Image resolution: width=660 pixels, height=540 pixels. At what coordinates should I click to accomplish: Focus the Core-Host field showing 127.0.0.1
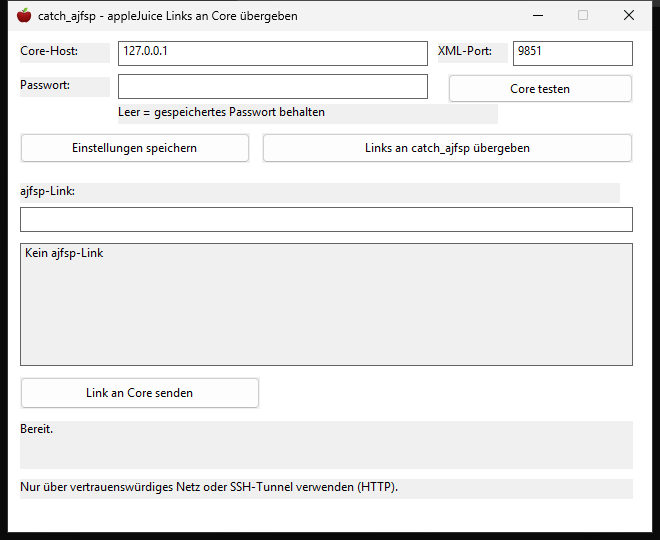click(x=273, y=53)
